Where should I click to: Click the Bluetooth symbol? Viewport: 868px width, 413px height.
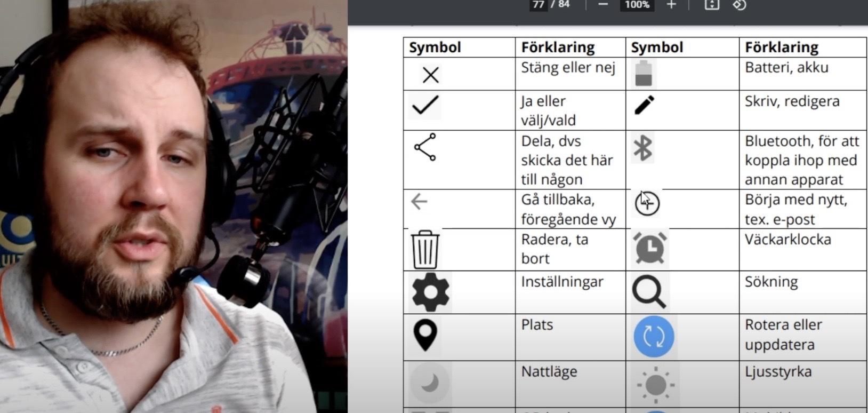pos(643,148)
